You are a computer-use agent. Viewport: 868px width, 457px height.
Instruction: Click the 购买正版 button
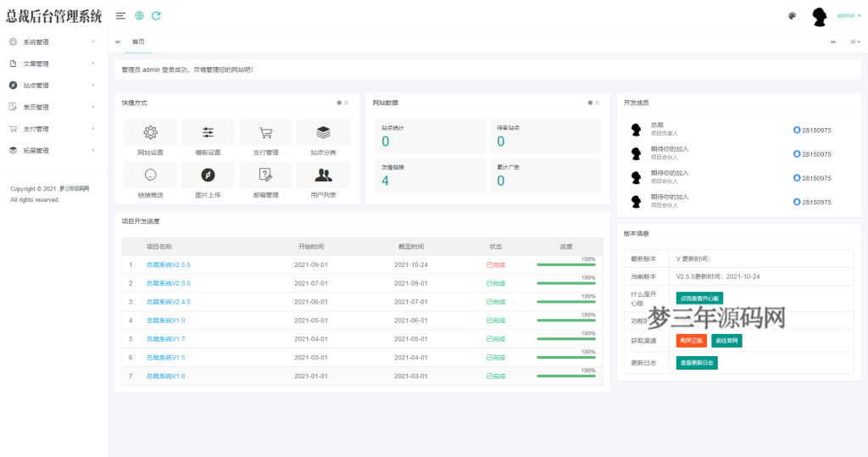692,341
